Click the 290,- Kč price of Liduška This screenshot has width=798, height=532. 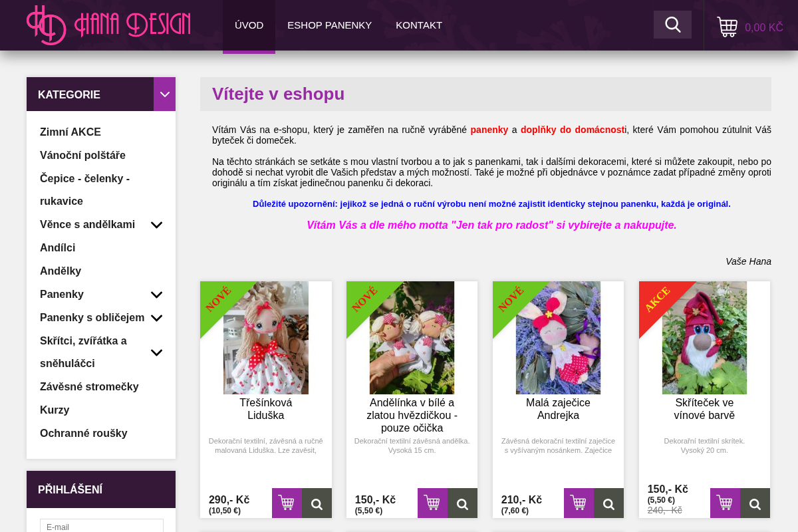tap(229, 499)
